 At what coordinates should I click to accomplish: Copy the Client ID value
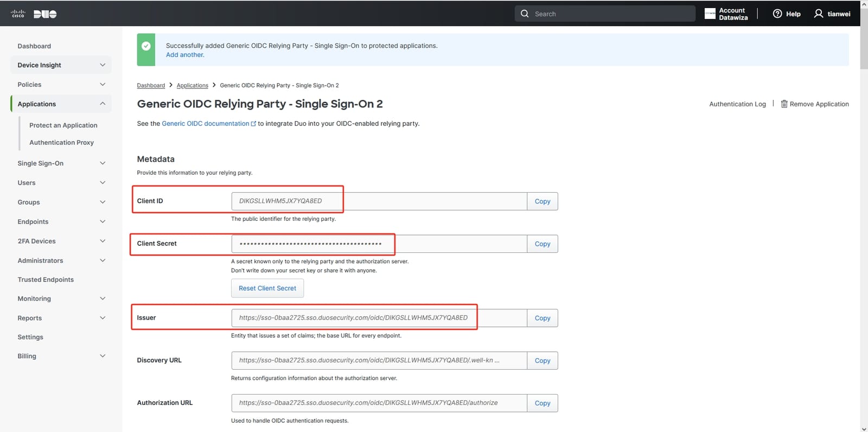coord(542,201)
